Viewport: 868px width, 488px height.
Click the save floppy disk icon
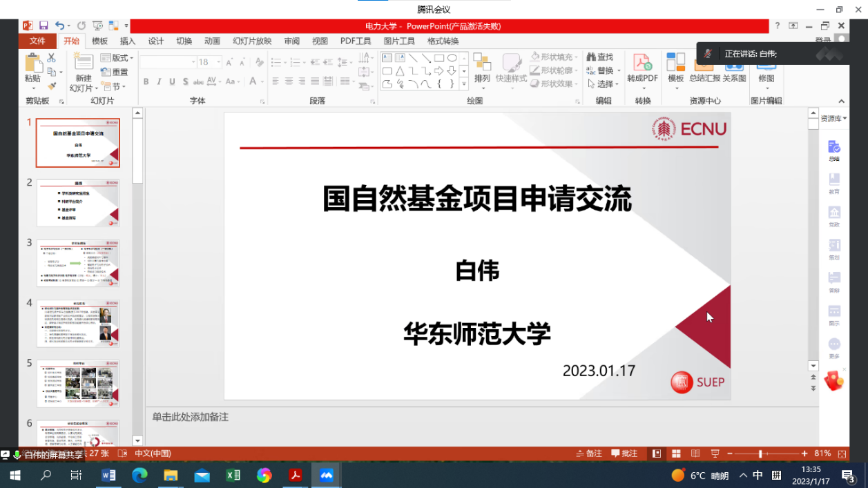(x=44, y=26)
